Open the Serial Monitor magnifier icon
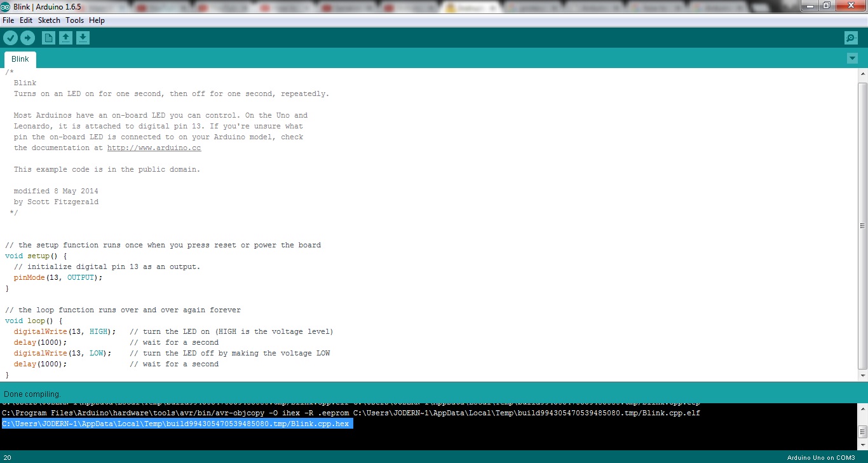The height and width of the screenshot is (463, 868). [x=850, y=38]
